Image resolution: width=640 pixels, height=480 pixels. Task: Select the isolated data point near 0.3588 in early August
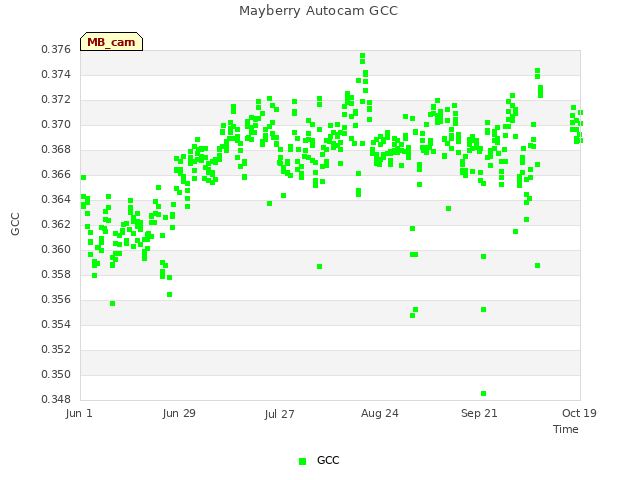(320, 267)
